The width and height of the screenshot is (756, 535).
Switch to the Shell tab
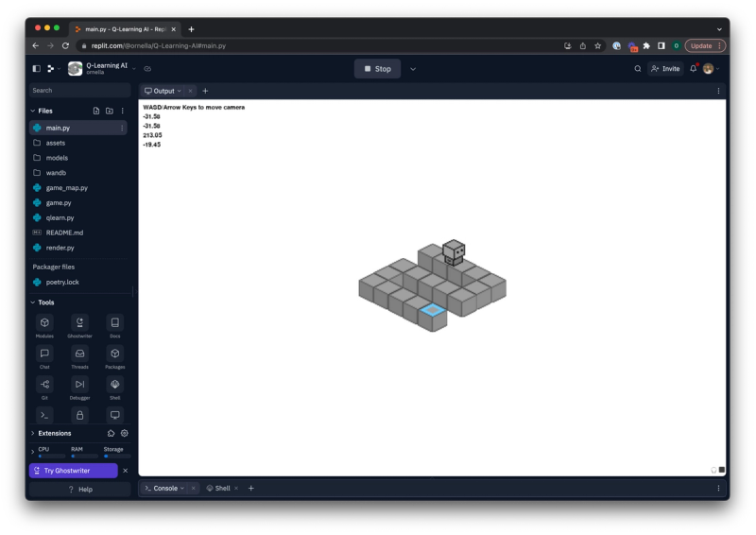pyautogui.click(x=218, y=488)
